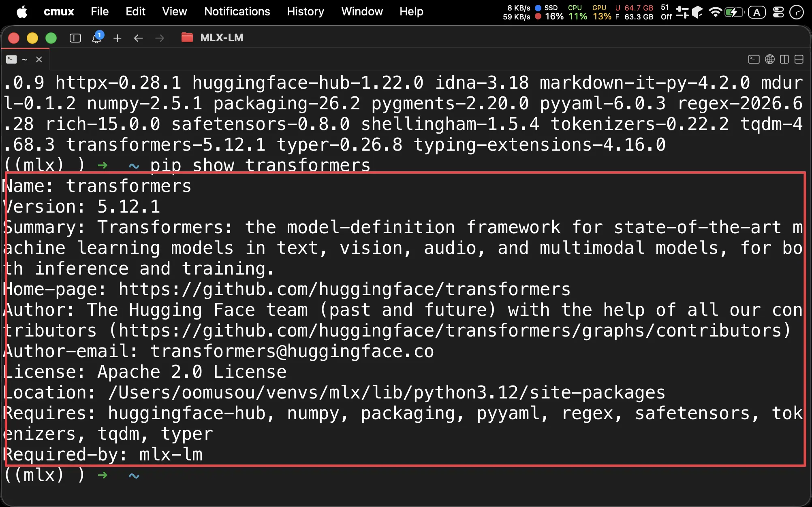The height and width of the screenshot is (507, 812).
Task: Open the Notifications menu
Action: coord(237,12)
